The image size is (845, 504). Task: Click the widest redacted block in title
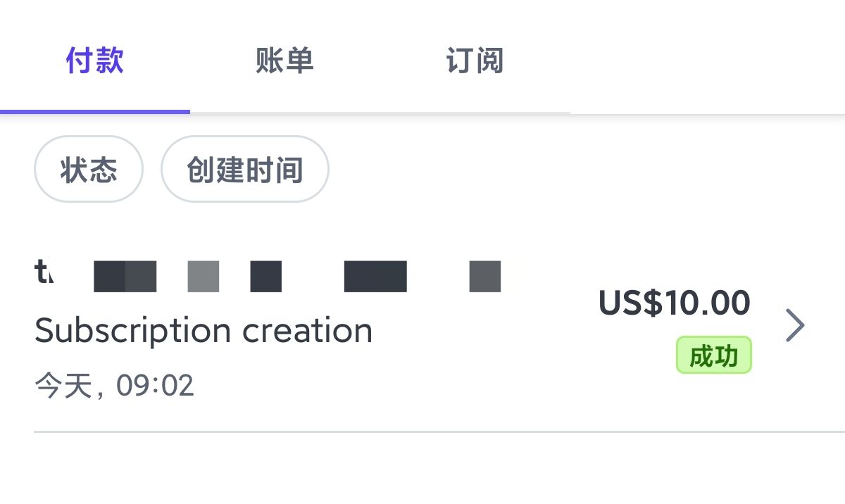(x=375, y=276)
